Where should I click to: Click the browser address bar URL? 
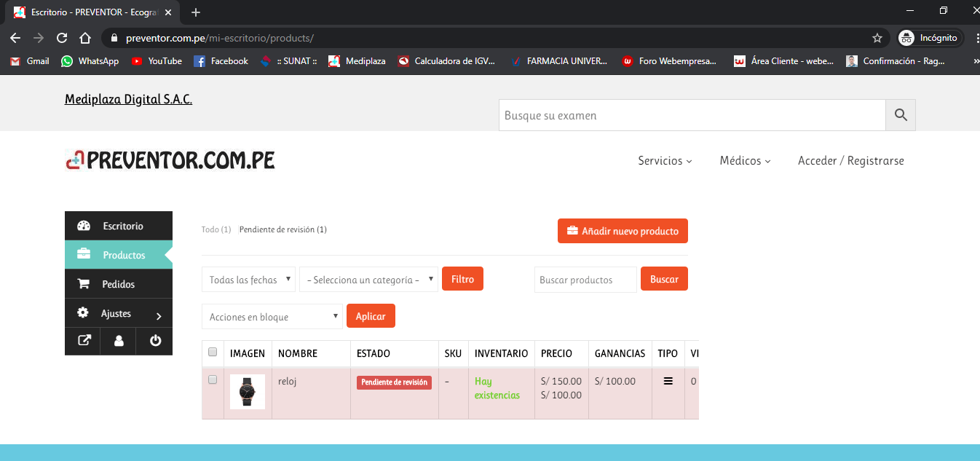(220, 38)
